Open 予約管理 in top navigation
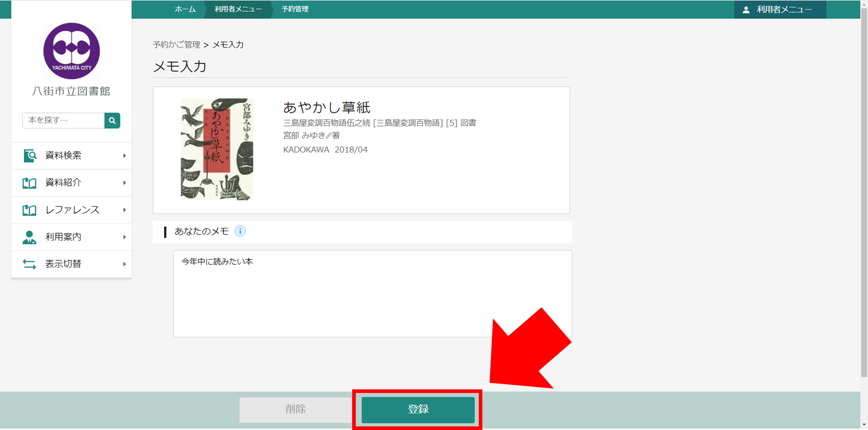Screen dimensions: 868x430 pos(295,9)
